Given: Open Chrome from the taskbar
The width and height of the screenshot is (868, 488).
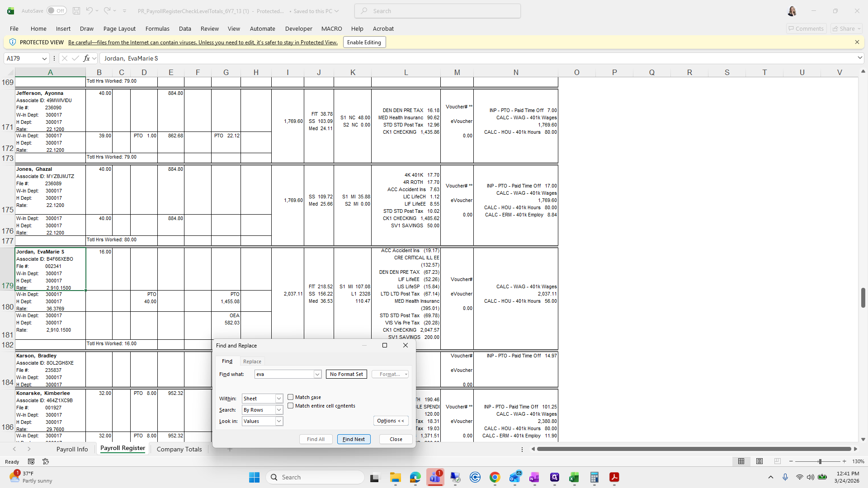Looking at the screenshot, I should 495,477.
